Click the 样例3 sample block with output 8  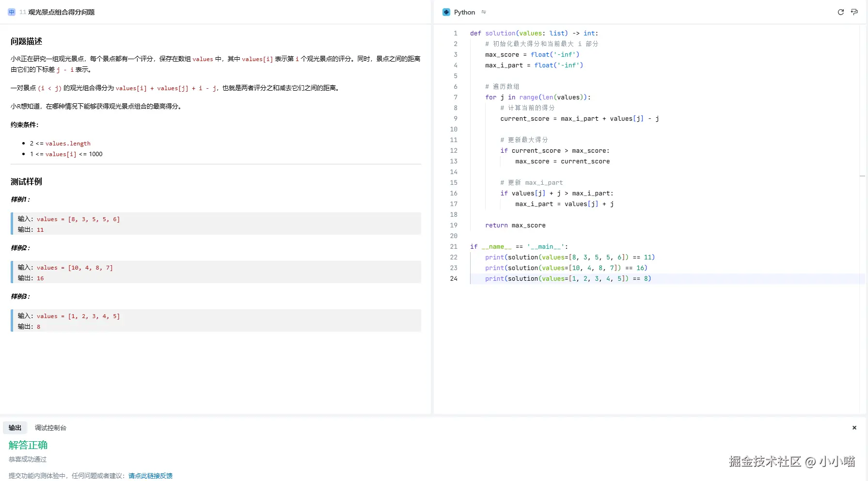click(x=216, y=321)
